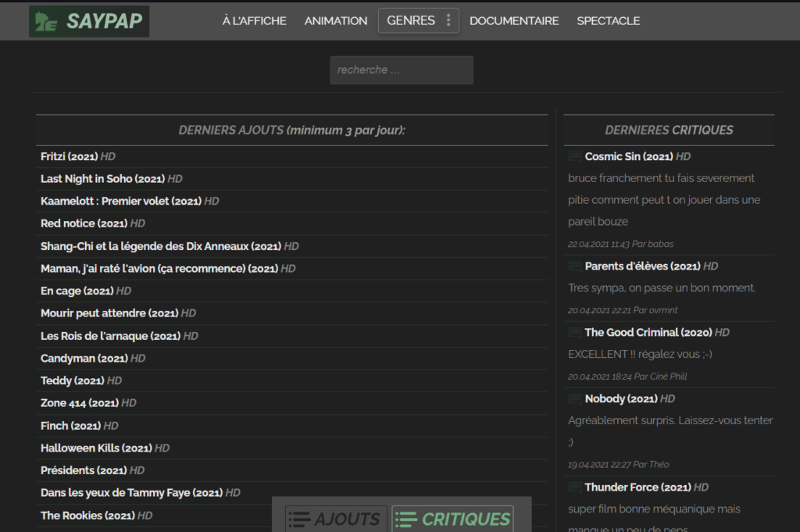Click the babas critique text about bruce
Image resolution: width=800 pixels, height=532 pixels.
(x=664, y=200)
